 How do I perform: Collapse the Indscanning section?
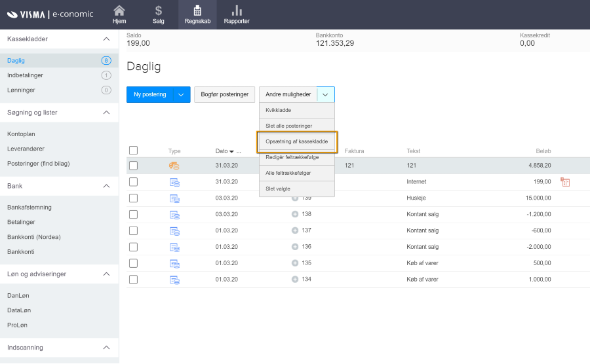click(106, 348)
